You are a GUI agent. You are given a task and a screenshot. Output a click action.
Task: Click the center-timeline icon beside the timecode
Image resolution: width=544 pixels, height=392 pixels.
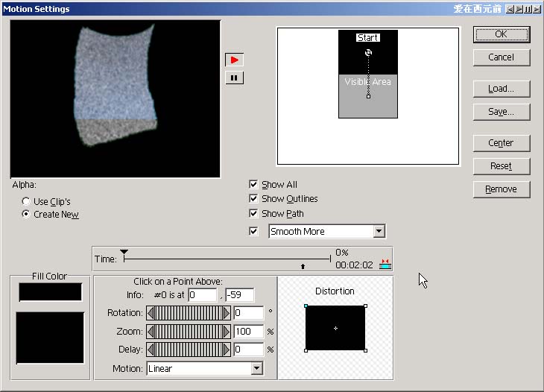[x=385, y=265]
